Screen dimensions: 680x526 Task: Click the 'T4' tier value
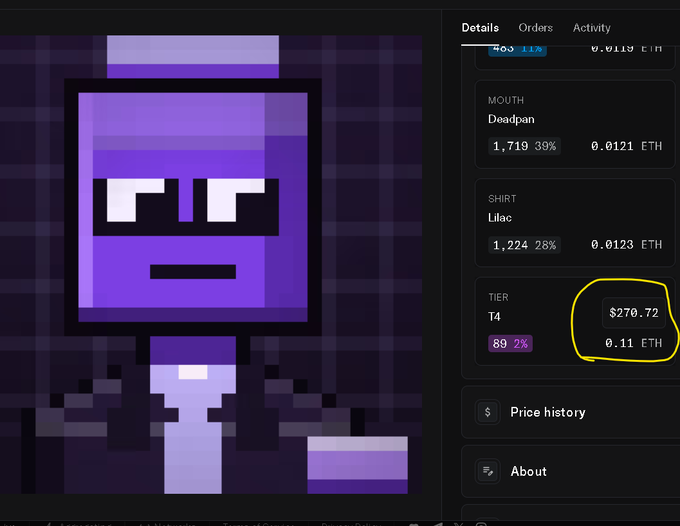[x=494, y=317]
